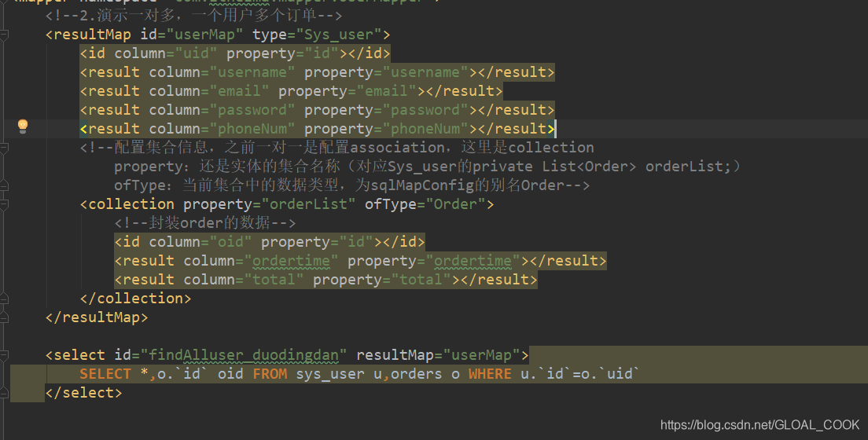Click the yellow lightbulb intention icon

(23, 126)
